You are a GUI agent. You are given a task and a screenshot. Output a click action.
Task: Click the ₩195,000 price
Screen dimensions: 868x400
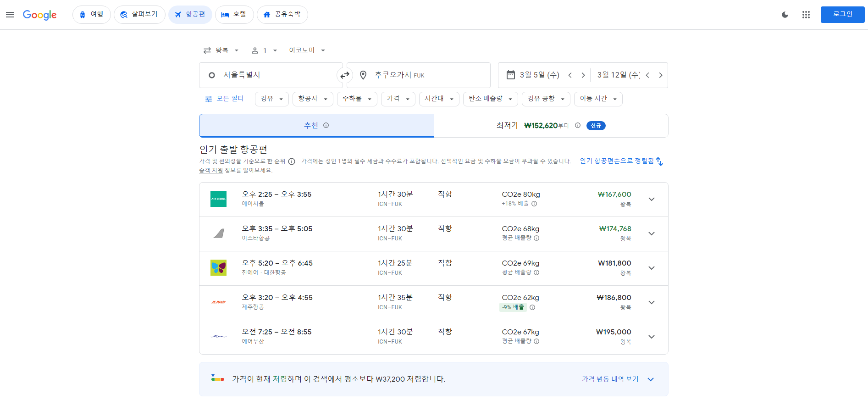[x=614, y=332]
